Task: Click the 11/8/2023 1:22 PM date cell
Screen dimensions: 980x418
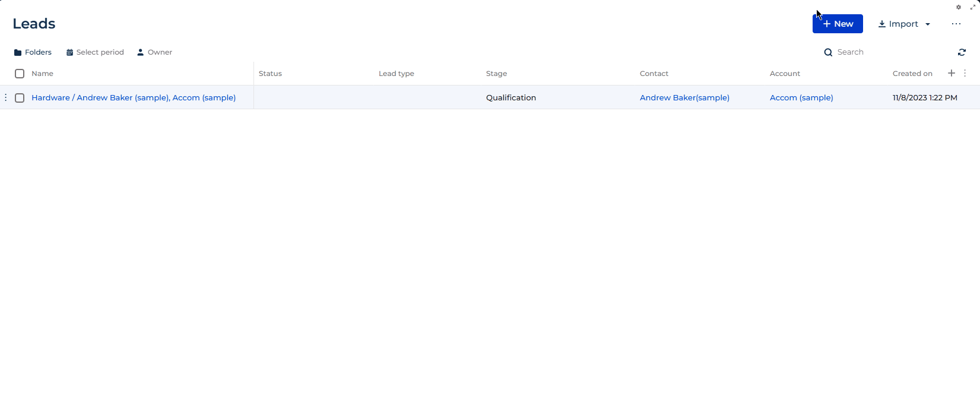Action: (925, 97)
